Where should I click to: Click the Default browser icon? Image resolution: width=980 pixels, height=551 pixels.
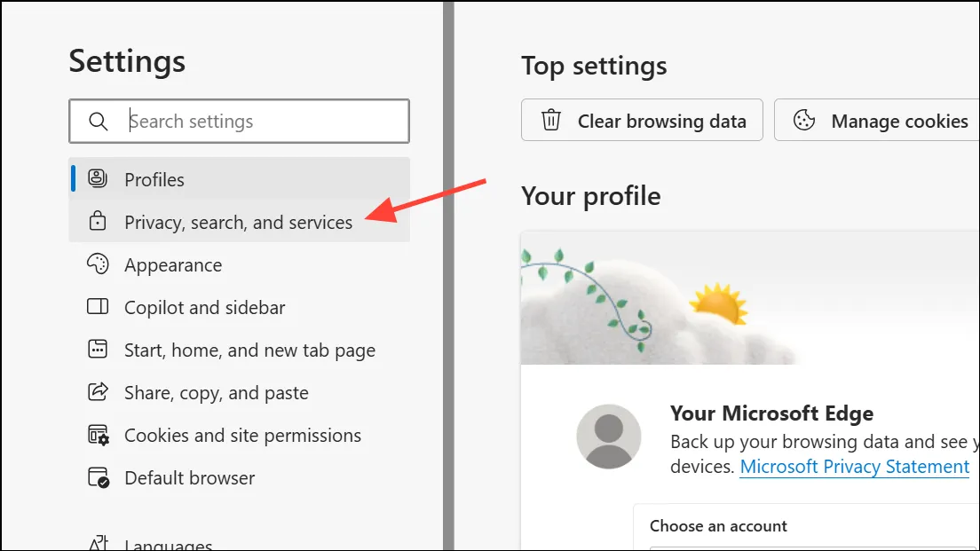click(99, 477)
